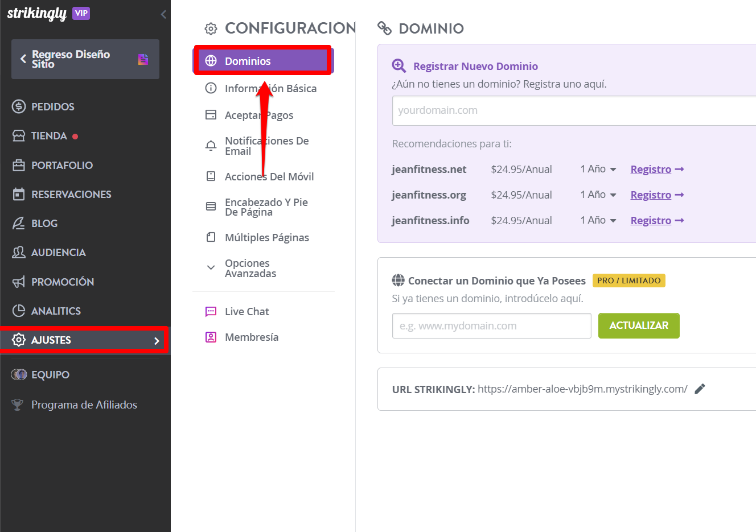Image resolution: width=756 pixels, height=532 pixels.
Task: Click the Portafolio briefcase icon
Action: pos(19,165)
